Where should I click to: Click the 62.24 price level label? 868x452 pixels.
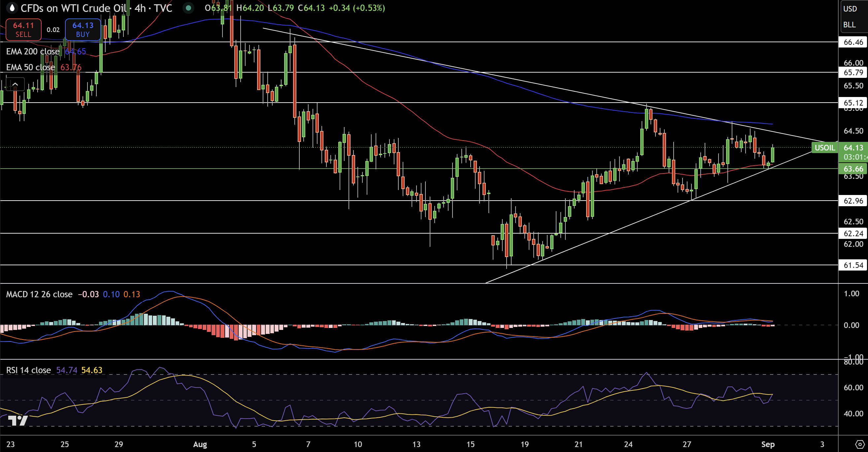(x=853, y=233)
